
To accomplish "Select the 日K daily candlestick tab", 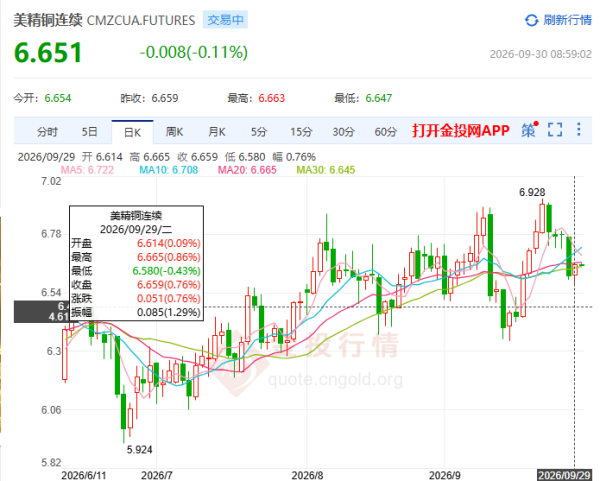I will tap(132, 133).
